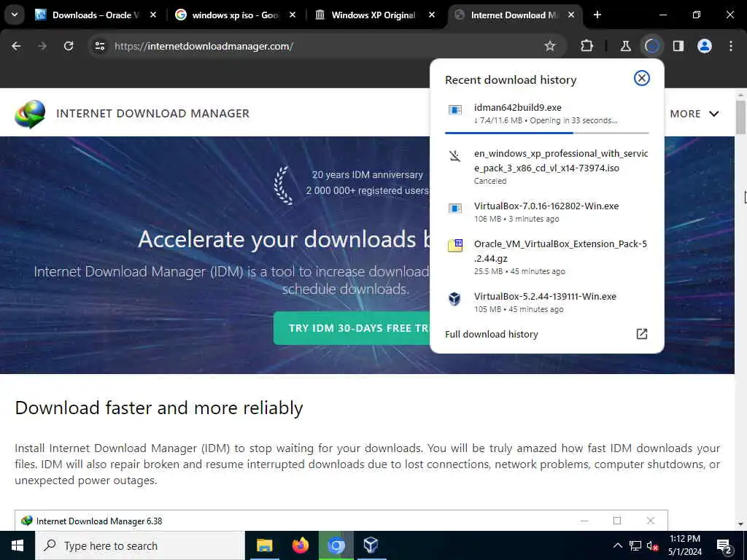This screenshot has width=747, height=560.
Task: Click the Internet Download Manager globe logo
Action: click(x=30, y=114)
